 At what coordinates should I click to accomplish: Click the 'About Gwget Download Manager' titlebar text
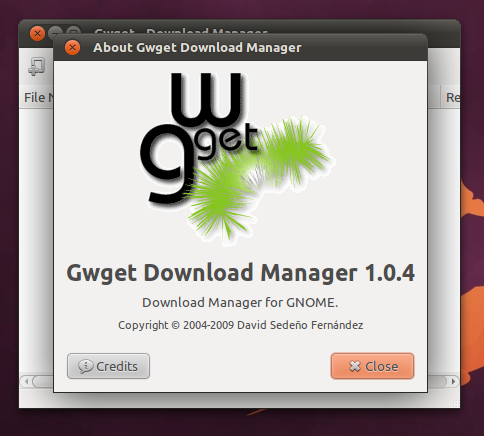(197, 48)
